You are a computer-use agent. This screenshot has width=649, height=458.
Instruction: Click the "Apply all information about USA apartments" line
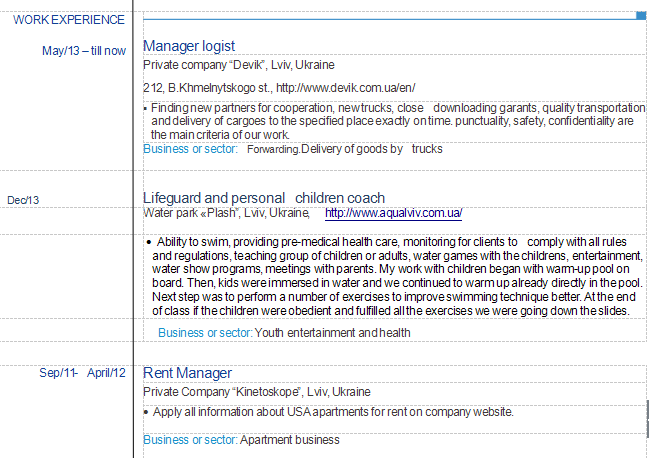[x=333, y=411]
